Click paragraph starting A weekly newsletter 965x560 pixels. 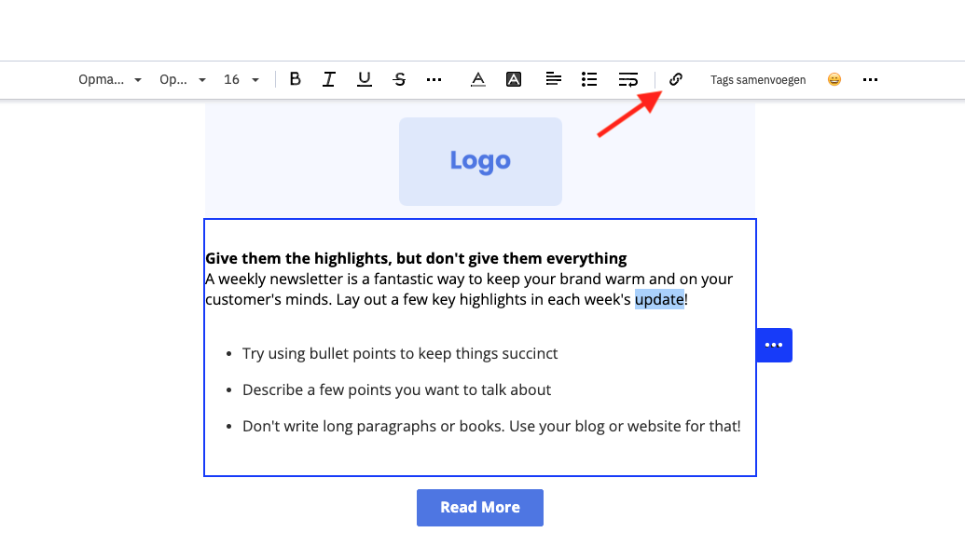click(469, 289)
